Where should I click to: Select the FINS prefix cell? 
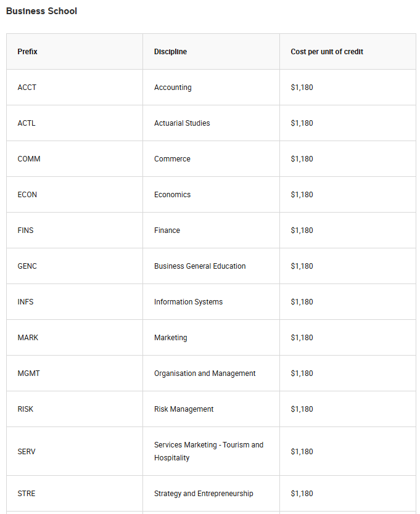pyautogui.click(x=26, y=230)
